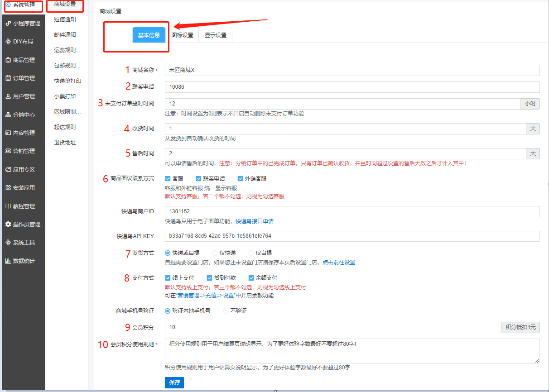
Task: Click the 未支付订单超时时间 input field
Action: click(343, 104)
